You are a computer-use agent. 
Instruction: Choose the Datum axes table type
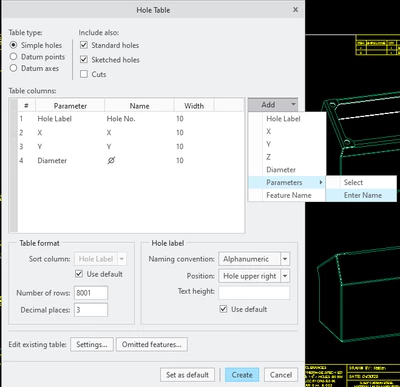point(13,68)
